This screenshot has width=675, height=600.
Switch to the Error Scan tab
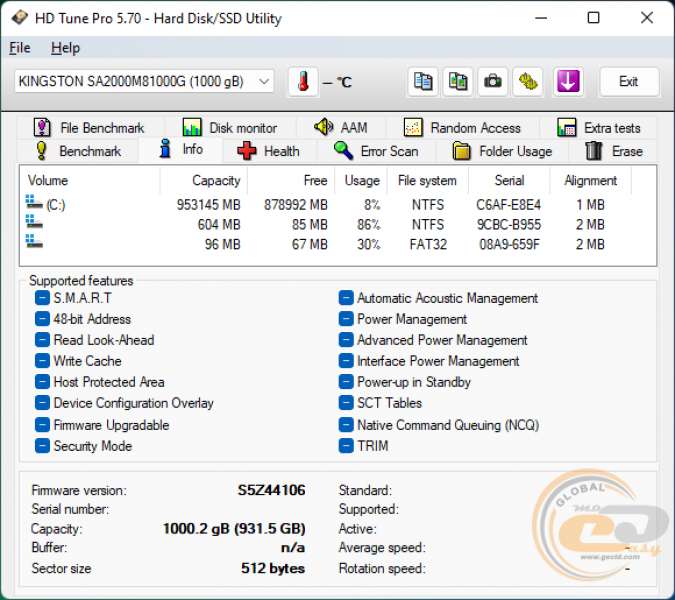(x=376, y=151)
